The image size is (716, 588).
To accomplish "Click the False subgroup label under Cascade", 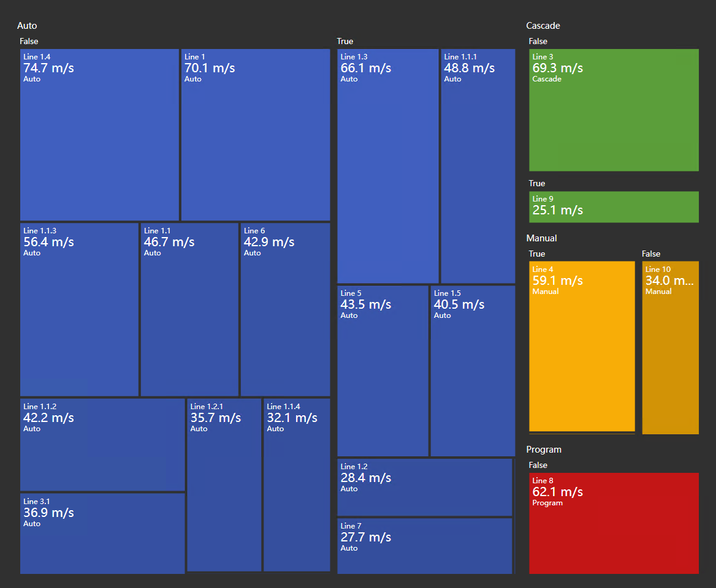I will [538, 41].
